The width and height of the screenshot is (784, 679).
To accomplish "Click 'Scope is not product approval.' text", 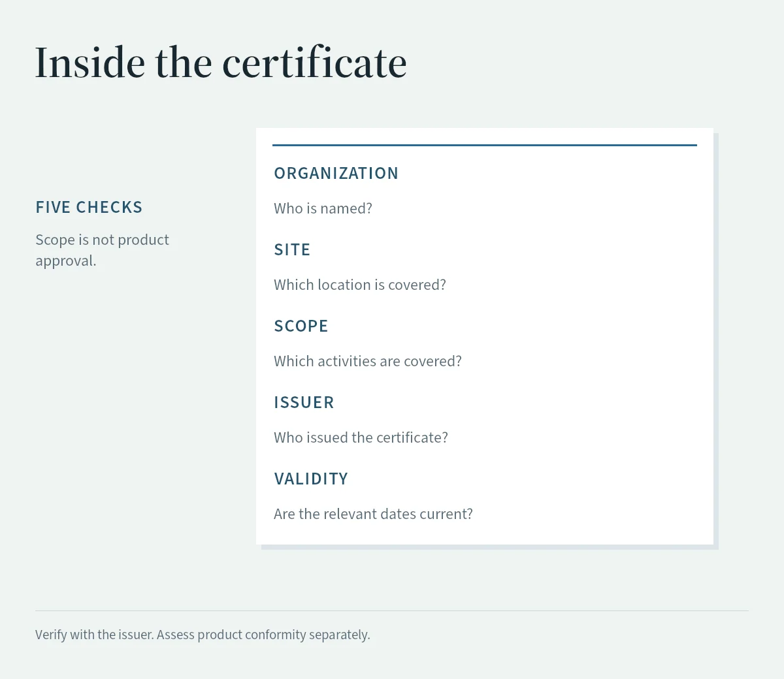I will click(102, 250).
